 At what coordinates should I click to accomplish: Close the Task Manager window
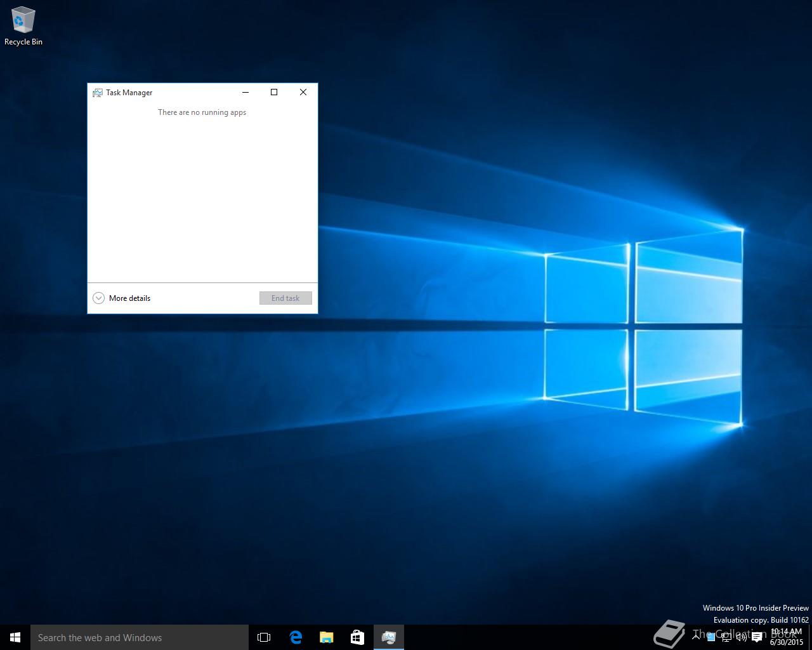[x=303, y=92]
